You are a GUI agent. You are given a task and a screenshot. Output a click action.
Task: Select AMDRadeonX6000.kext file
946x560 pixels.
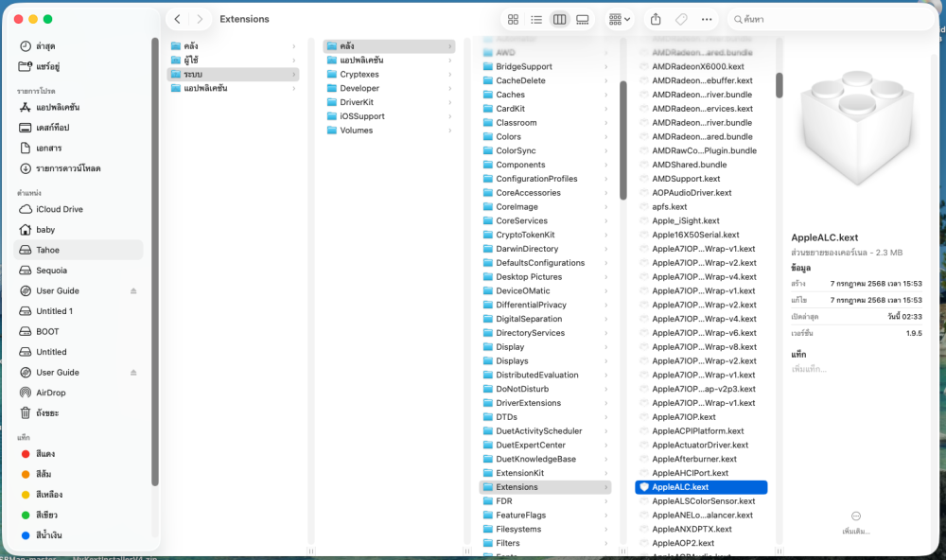point(701,66)
